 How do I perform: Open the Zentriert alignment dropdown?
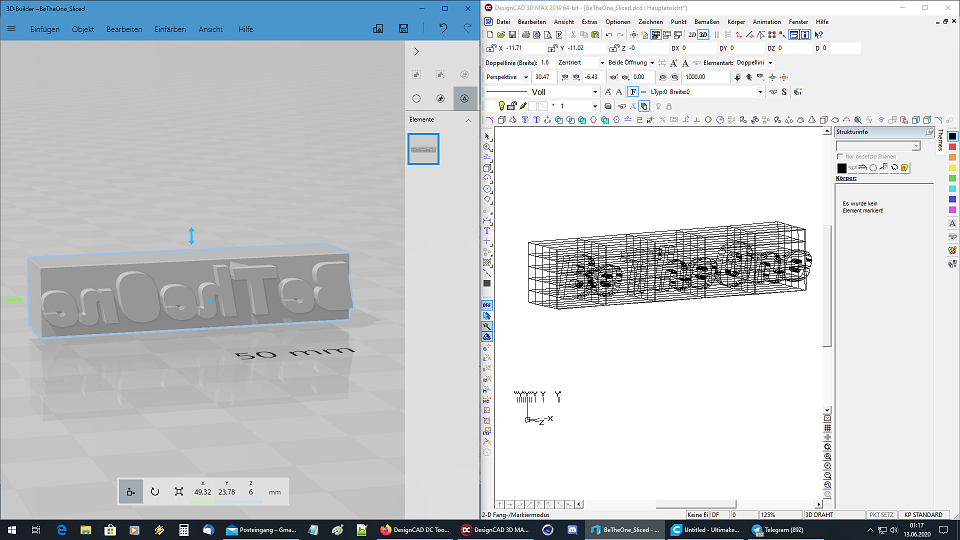pos(580,63)
